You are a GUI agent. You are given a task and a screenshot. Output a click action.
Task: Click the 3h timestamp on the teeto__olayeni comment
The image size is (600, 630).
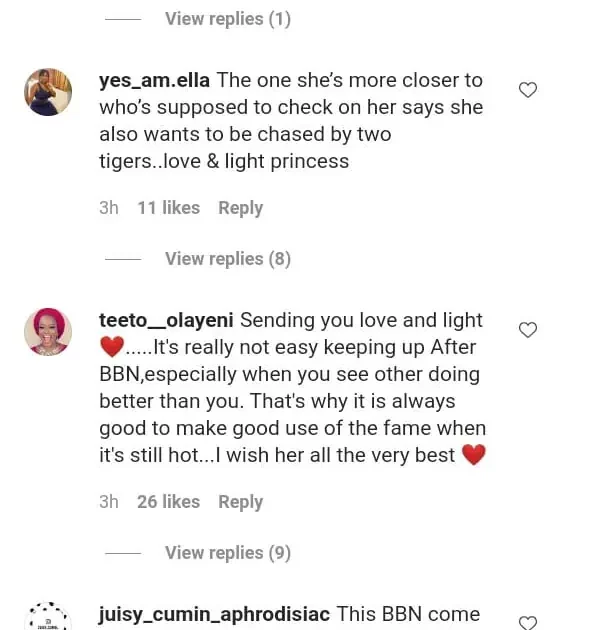coord(108,502)
